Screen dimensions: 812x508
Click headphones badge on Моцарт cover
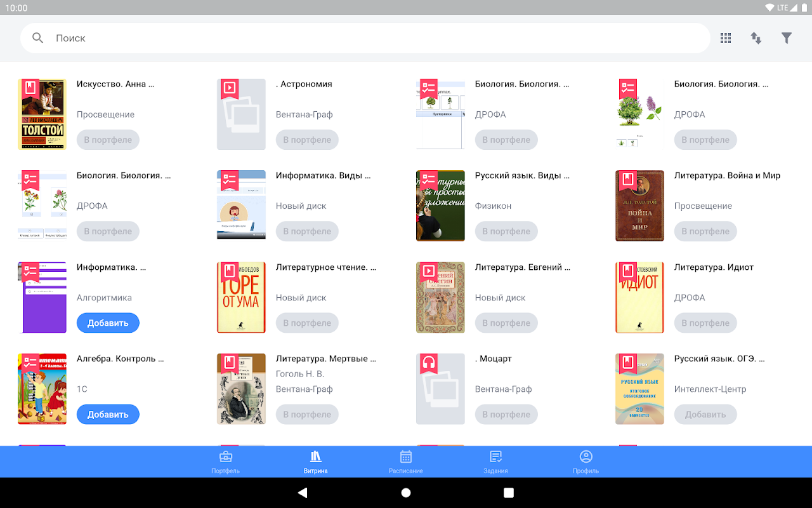click(429, 363)
